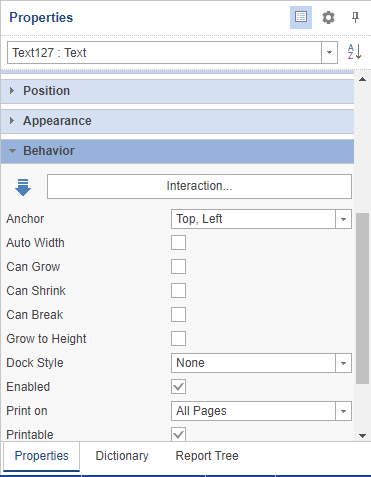
Task: Expand the Position section
Action: click(177, 91)
